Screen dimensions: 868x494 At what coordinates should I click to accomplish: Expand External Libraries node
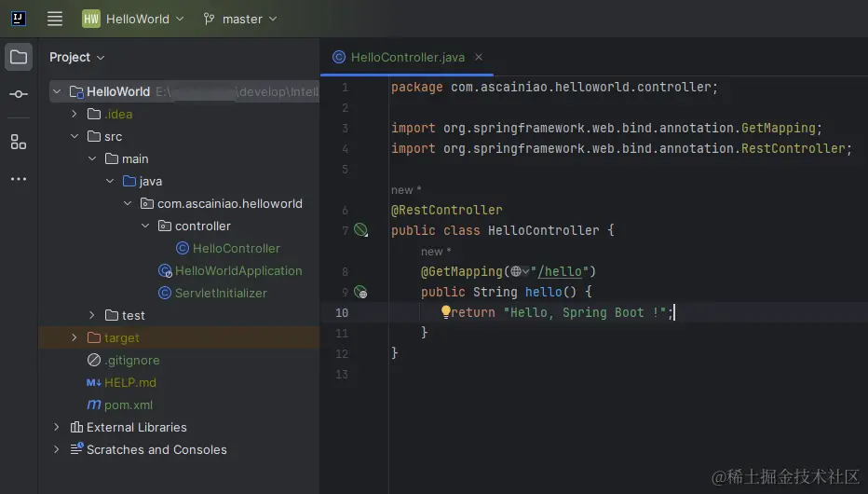[57, 427]
